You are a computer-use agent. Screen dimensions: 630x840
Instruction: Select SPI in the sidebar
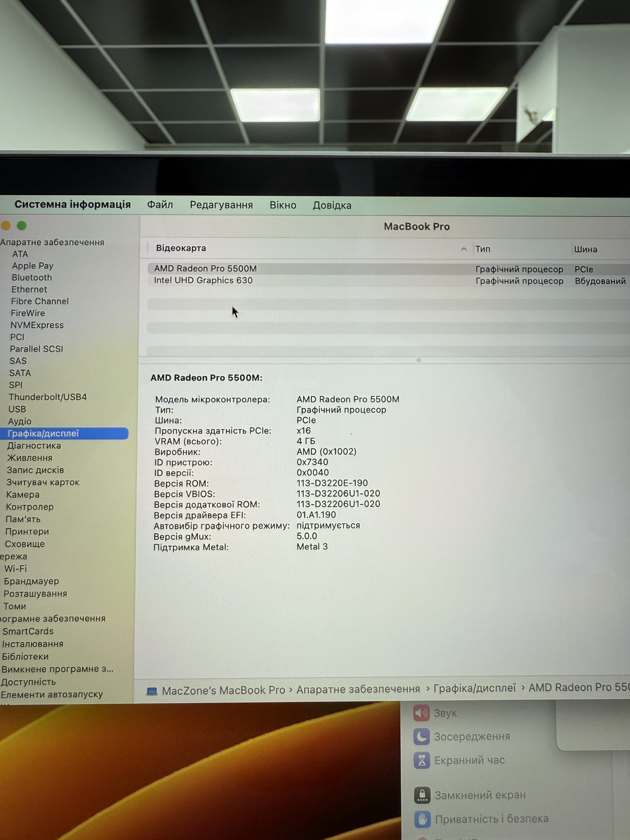(15, 385)
